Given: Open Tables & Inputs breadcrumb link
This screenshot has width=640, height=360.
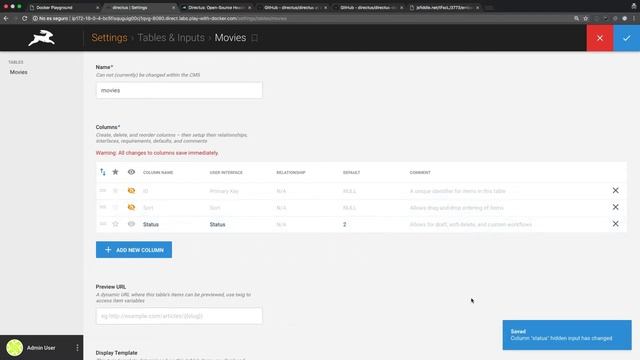Looking at the screenshot, I should coord(171,38).
